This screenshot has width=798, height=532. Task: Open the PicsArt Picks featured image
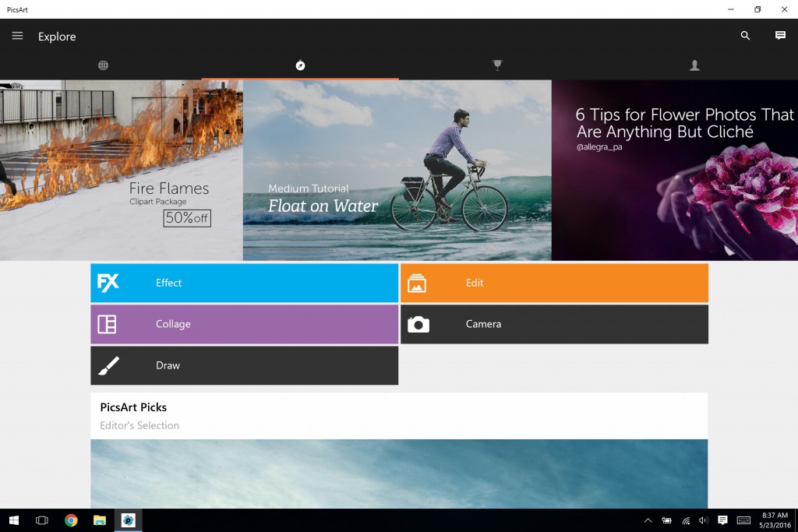[x=399, y=474]
